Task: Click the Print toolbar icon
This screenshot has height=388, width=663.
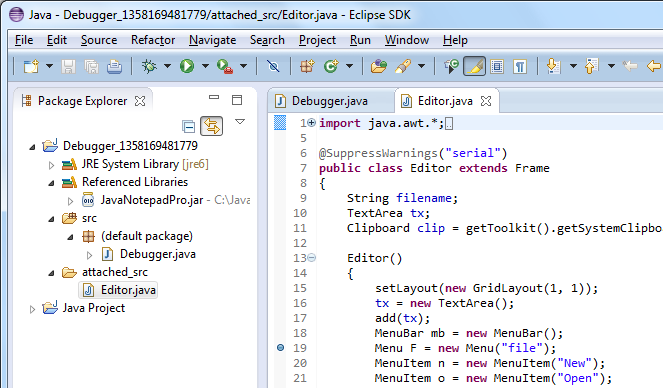Action: tap(114, 66)
